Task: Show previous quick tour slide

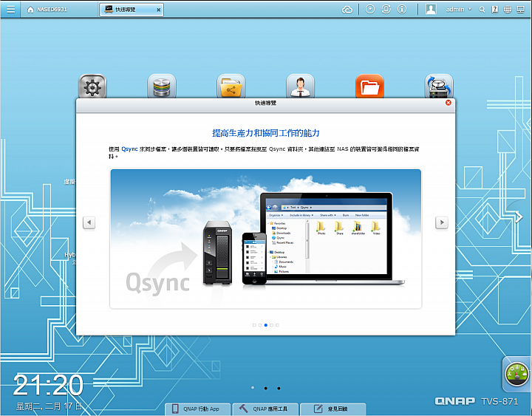Action: 89,222
